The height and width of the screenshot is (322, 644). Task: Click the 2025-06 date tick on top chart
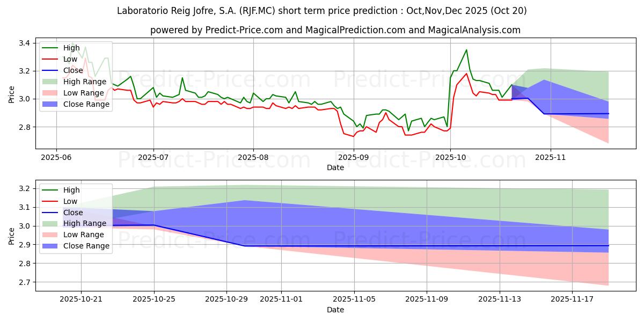56,158
